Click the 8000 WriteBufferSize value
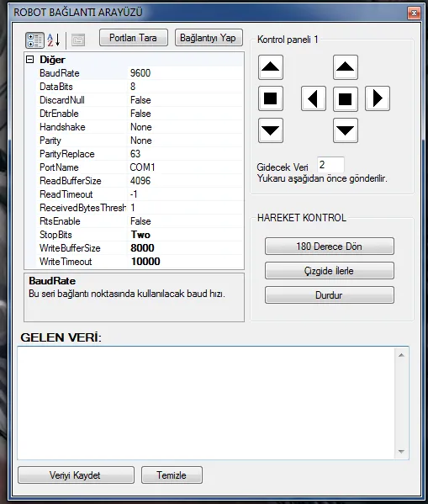The height and width of the screenshot is (504, 428). (x=142, y=248)
